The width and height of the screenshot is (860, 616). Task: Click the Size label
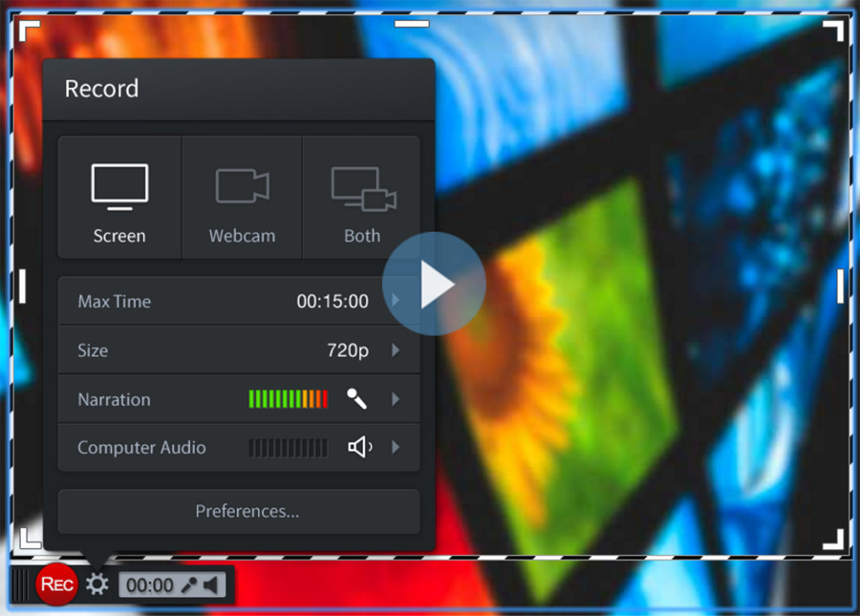click(93, 350)
